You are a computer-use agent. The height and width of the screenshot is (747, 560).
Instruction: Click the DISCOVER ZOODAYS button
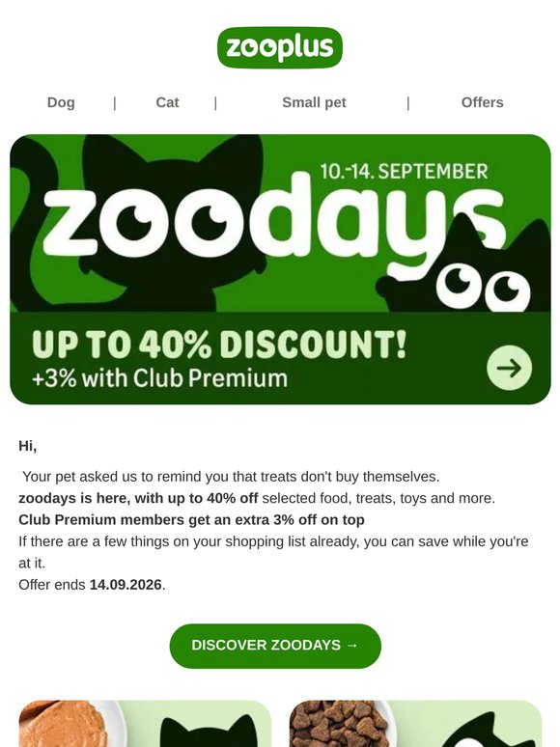point(275,646)
